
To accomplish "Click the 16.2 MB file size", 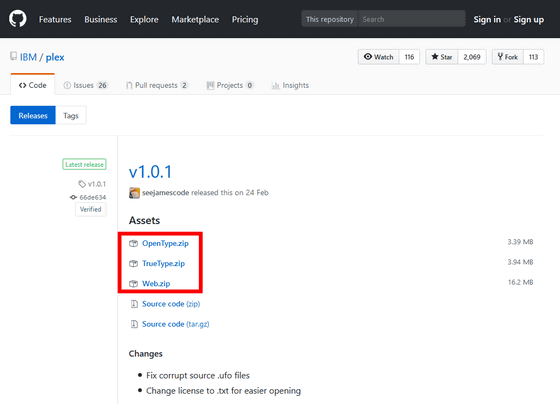I will click(520, 282).
